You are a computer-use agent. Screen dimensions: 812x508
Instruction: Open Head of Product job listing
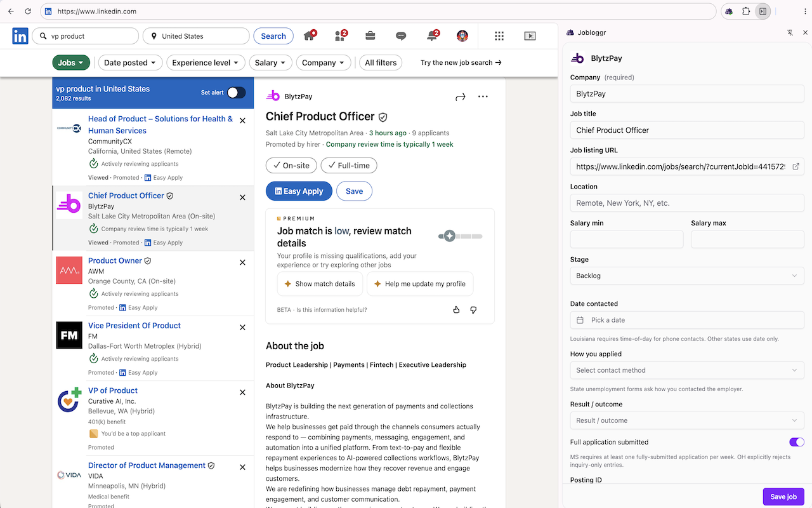pyautogui.click(x=160, y=124)
